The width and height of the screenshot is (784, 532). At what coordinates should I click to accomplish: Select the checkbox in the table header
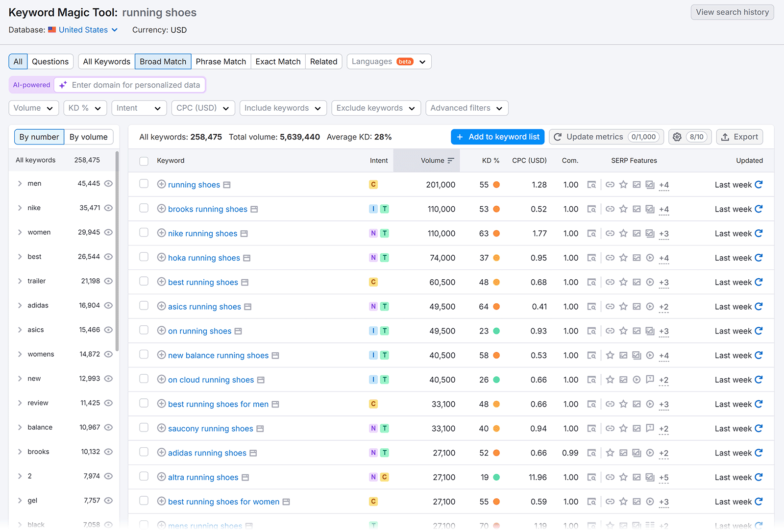tap(144, 161)
